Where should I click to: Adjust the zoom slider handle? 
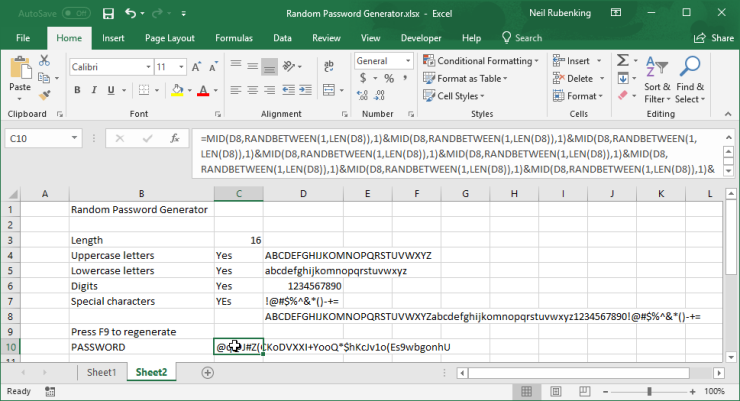pos(649,391)
